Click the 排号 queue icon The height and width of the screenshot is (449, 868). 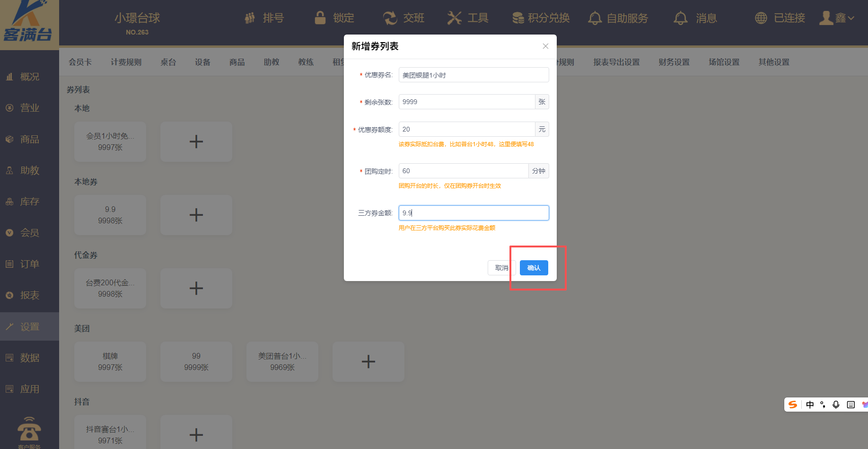click(250, 18)
